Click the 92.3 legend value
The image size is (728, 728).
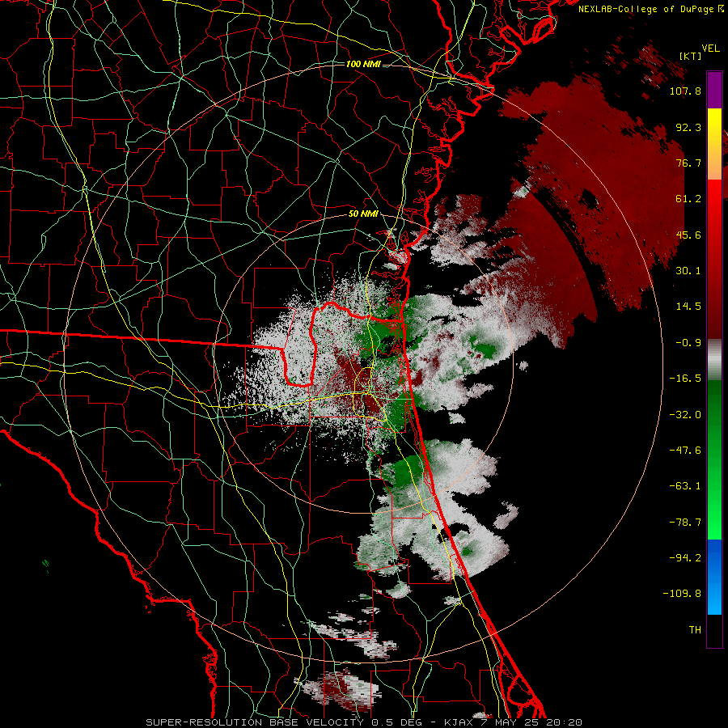coord(688,127)
